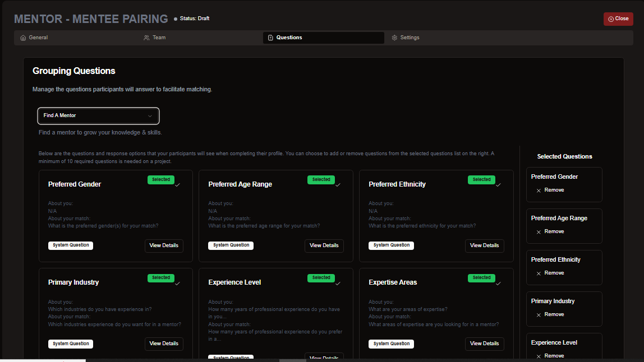Open the Find A Mentor dropdown
The height and width of the screenshot is (362, 644).
pyautogui.click(x=98, y=116)
